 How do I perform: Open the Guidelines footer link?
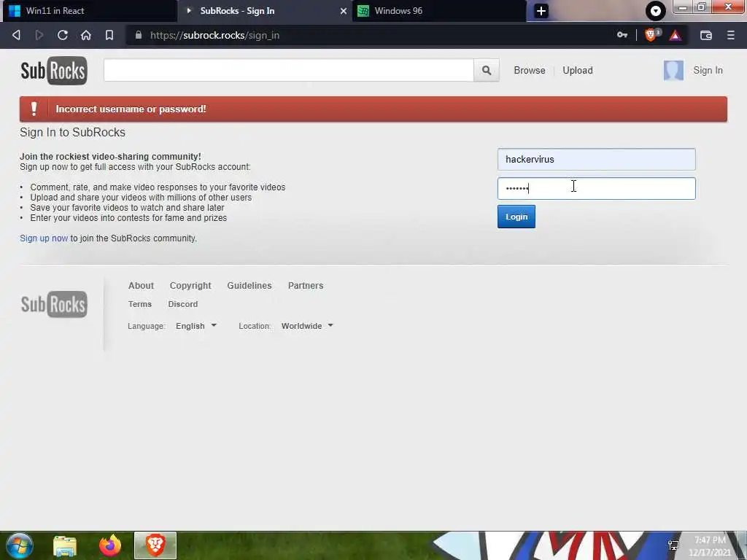tap(249, 286)
